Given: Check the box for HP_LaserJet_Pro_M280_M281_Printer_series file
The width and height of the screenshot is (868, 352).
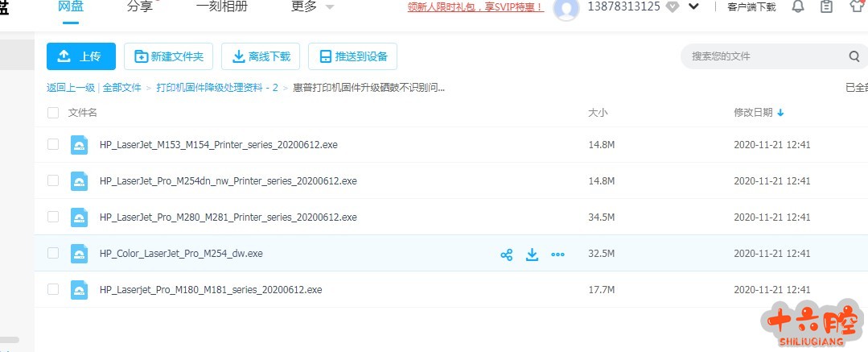Looking at the screenshot, I should click(53, 217).
